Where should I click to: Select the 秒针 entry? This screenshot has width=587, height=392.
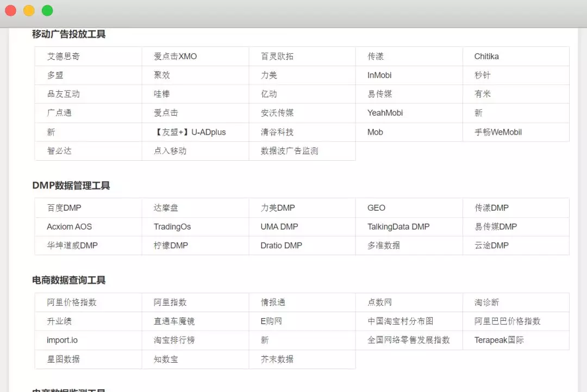coord(482,75)
